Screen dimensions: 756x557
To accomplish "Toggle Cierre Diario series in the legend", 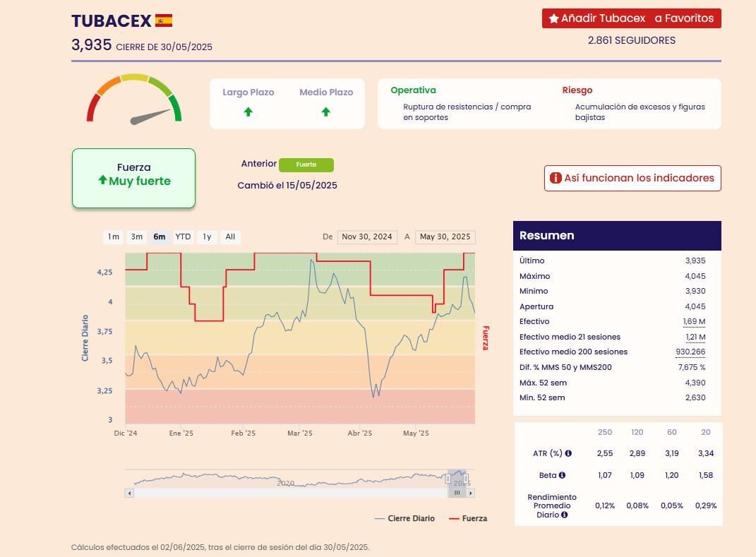I will click(x=404, y=518).
